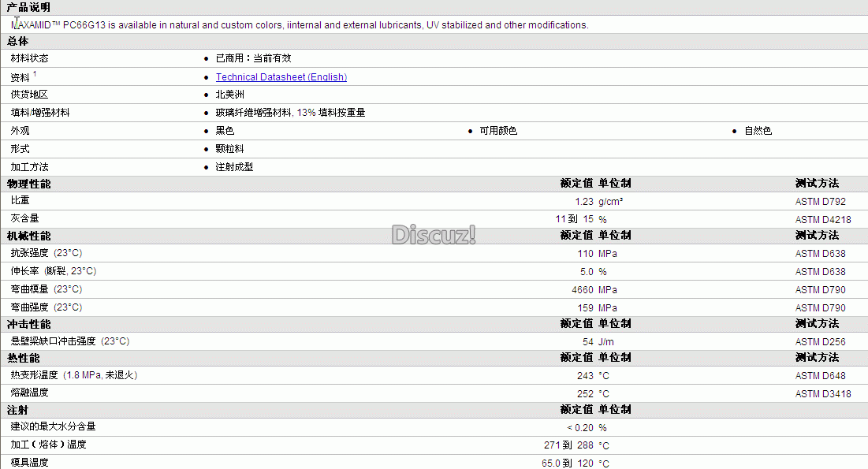The width and height of the screenshot is (868, 469).
Task: Click the 热变形温度 (1.8 MPa, 未退火) label
Action: [74, 375]
